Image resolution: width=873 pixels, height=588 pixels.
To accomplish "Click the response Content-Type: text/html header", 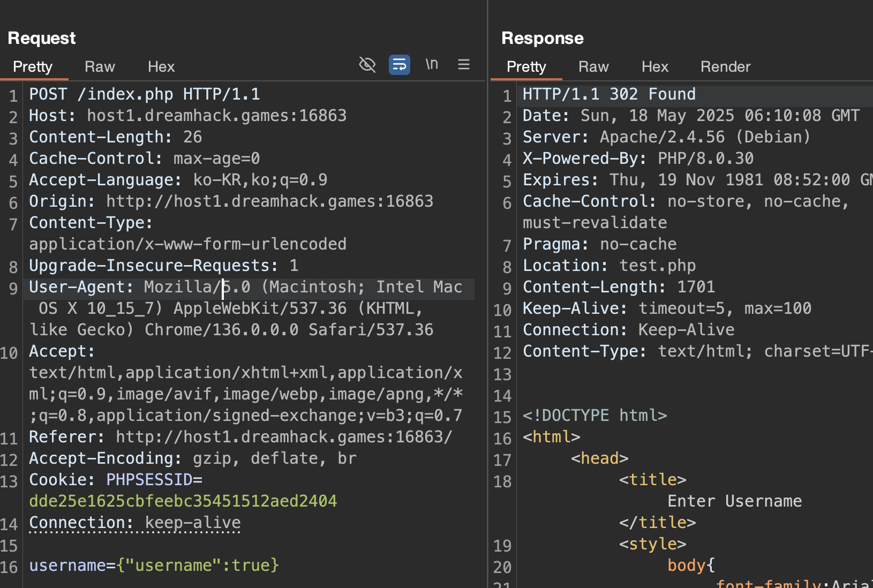I will [x=698, y=351].
